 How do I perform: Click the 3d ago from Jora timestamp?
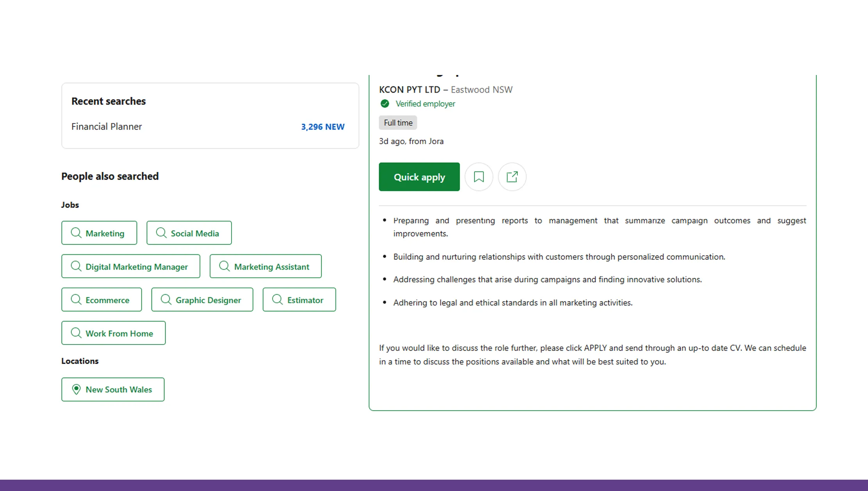(411, 141)
